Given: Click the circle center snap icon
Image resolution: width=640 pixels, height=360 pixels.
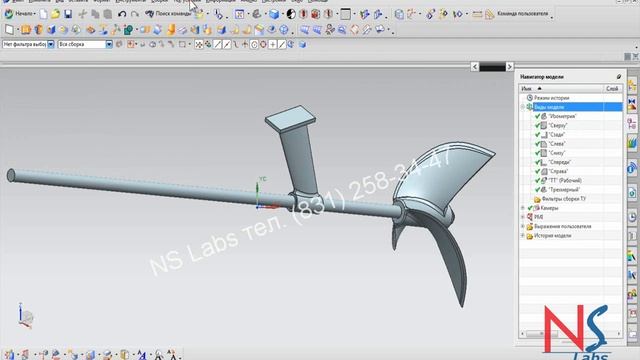Looking at the screenshot, I should 254,44.
